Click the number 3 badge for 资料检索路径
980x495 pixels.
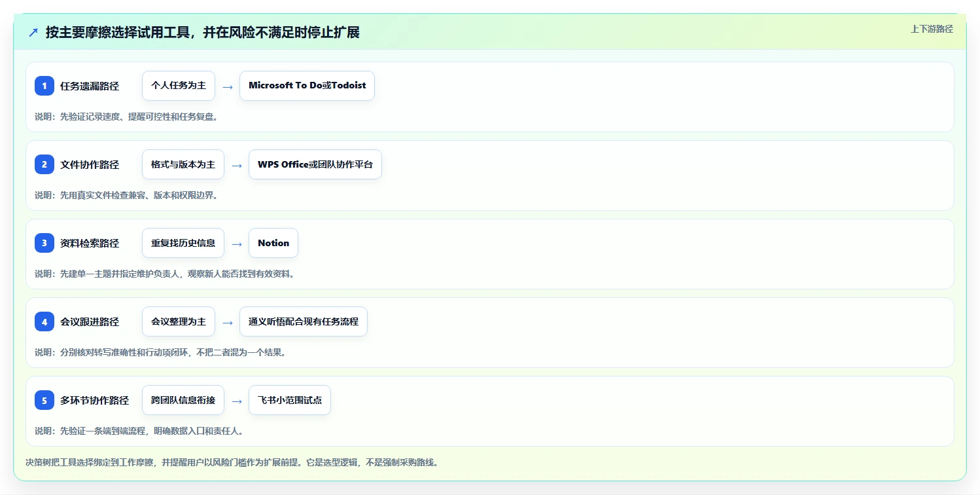click(x=44, y=243)
